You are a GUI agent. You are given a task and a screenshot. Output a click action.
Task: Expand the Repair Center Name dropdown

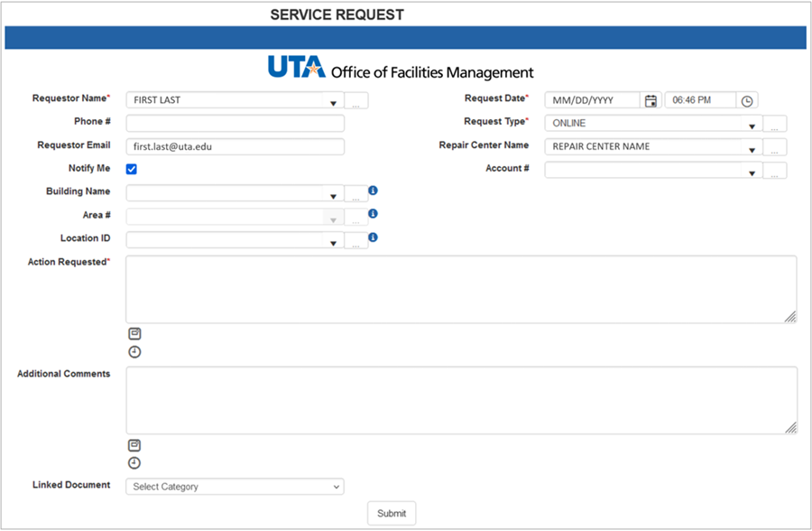[x=753, y=146]
